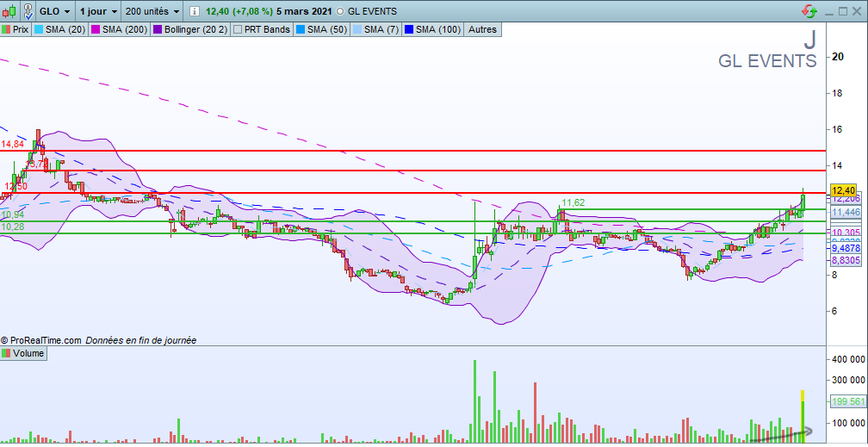Viewport: 868px width, 447px height.
Task: Click the ProRealTime.com link
Action: click(45, 341)
